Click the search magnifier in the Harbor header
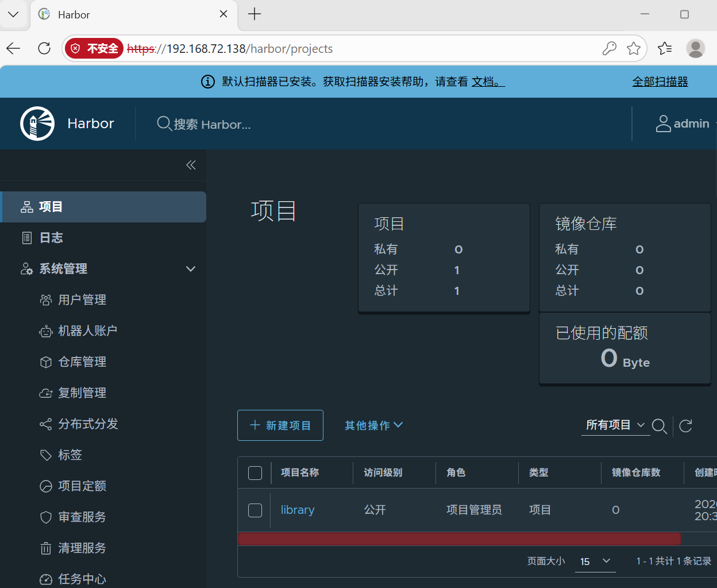Screen dimensions: 717x588 (x=164, y=124)
